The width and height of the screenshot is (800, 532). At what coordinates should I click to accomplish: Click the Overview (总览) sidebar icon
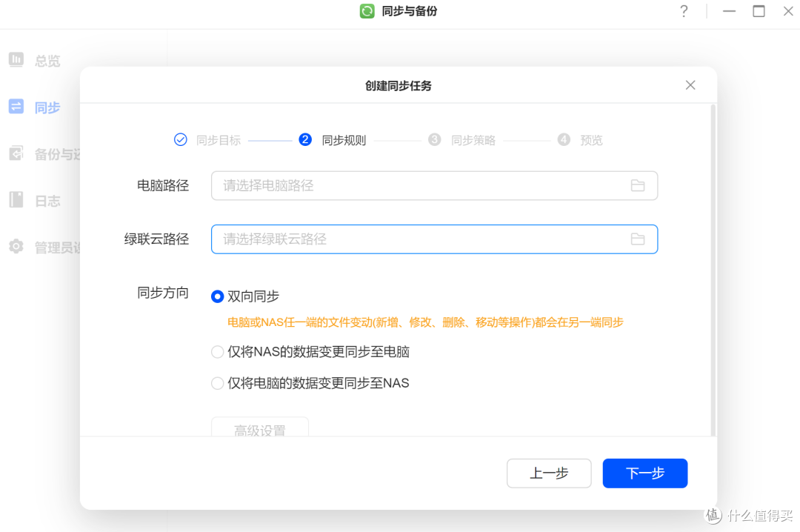coord(16,60)
